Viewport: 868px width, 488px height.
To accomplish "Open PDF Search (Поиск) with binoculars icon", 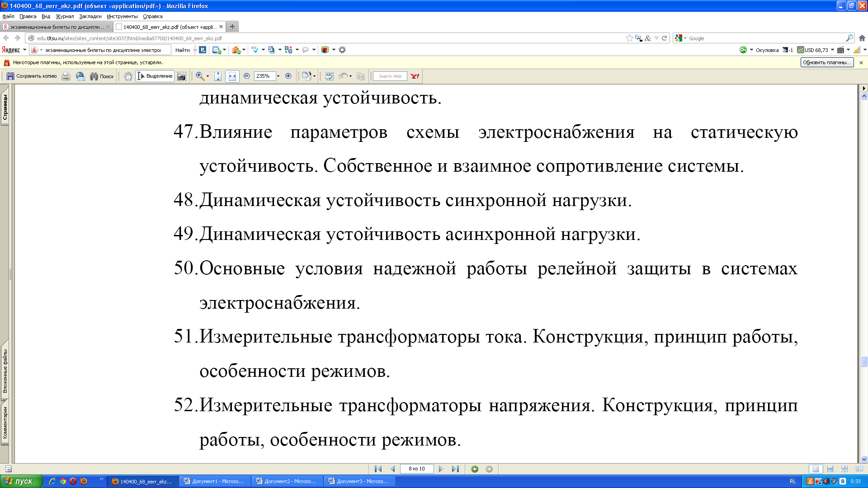I will (102, 76).
